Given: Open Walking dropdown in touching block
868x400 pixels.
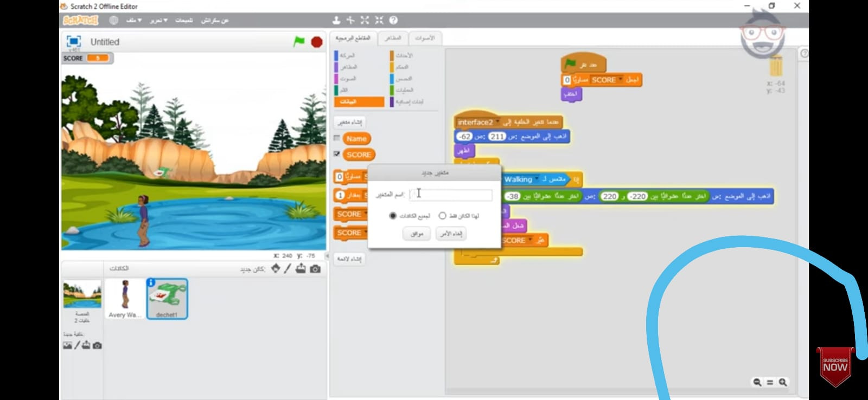Looking at the screenshot, I should pyautogui.click(x=537, y=179).
